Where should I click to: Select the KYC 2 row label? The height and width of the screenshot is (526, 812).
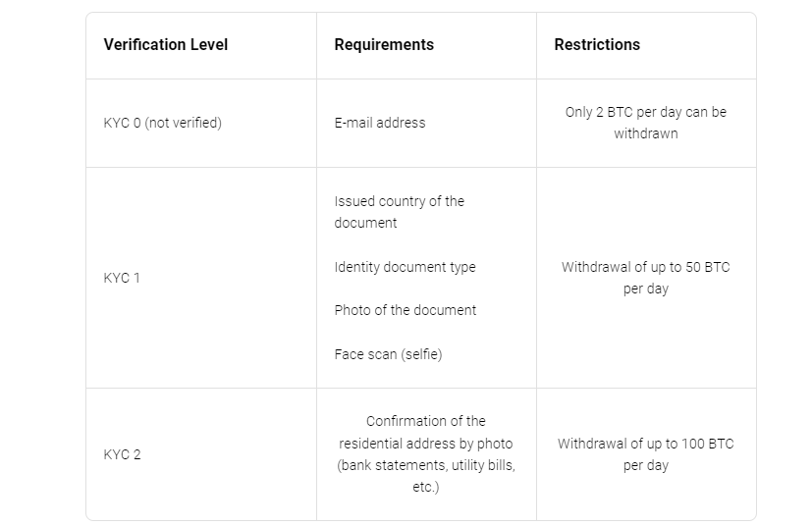[x=122, y=454]
